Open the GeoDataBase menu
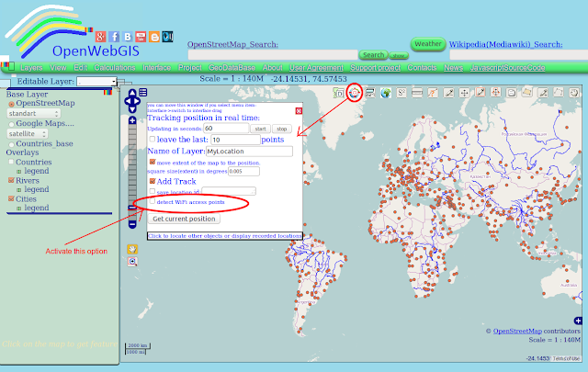588x372 pixels. pos(232,67)
